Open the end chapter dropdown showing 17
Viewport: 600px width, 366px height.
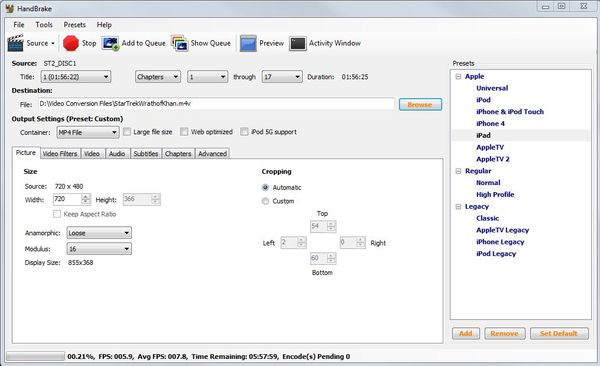[282, 77]
